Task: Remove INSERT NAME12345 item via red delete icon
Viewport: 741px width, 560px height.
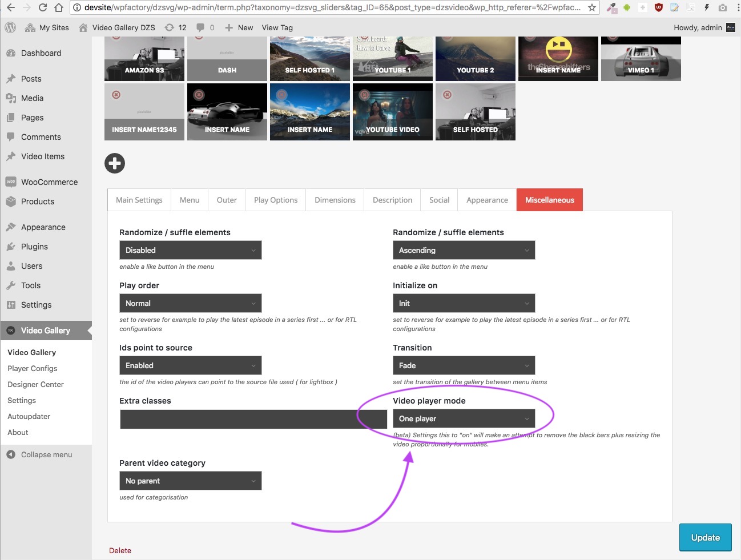Action: pos(116,95)
